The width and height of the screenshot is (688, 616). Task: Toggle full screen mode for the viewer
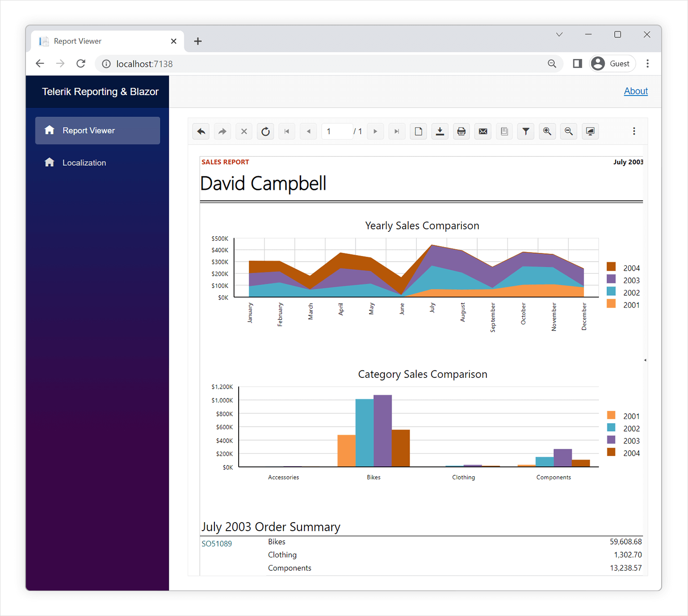click(x=590, y=131)
